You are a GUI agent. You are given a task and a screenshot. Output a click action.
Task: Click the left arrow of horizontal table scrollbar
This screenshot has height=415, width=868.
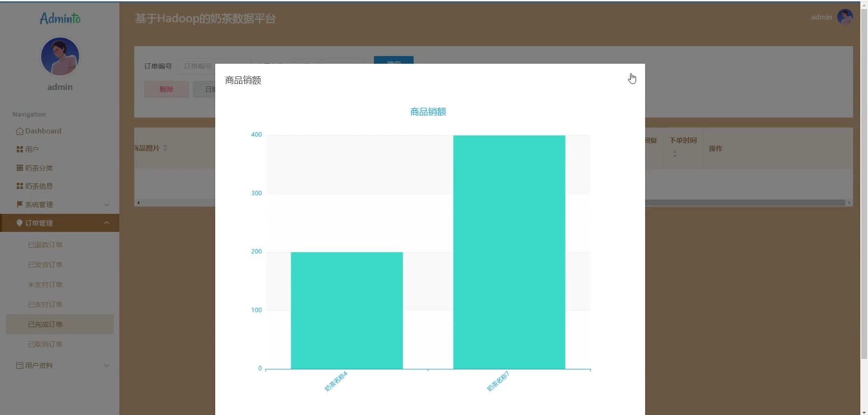pyautogui.click(x=138, y=203)
